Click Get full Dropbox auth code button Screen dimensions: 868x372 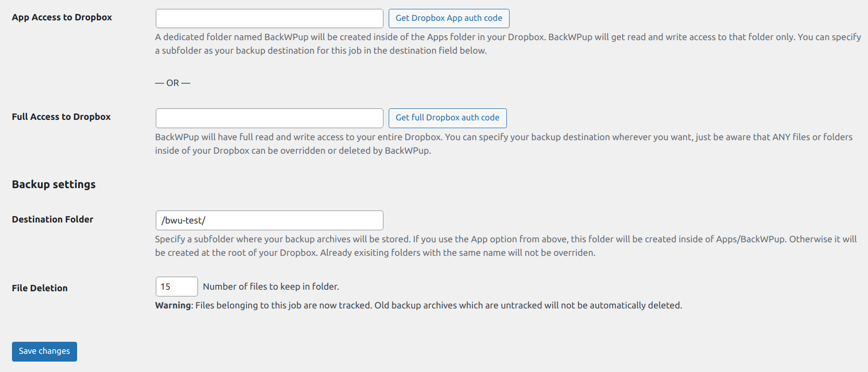(448, 118)
